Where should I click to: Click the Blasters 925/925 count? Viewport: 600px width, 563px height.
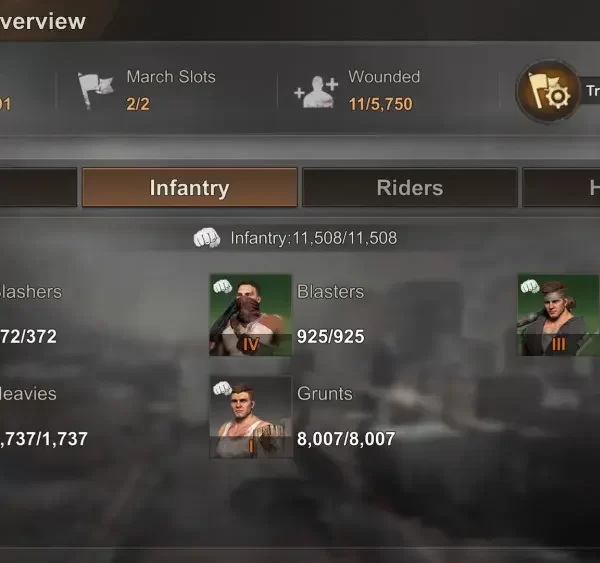(x=331, y=337)
